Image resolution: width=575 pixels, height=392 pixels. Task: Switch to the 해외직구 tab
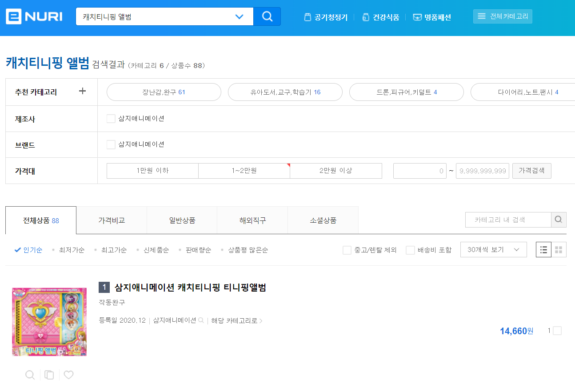tap(252, 220)
